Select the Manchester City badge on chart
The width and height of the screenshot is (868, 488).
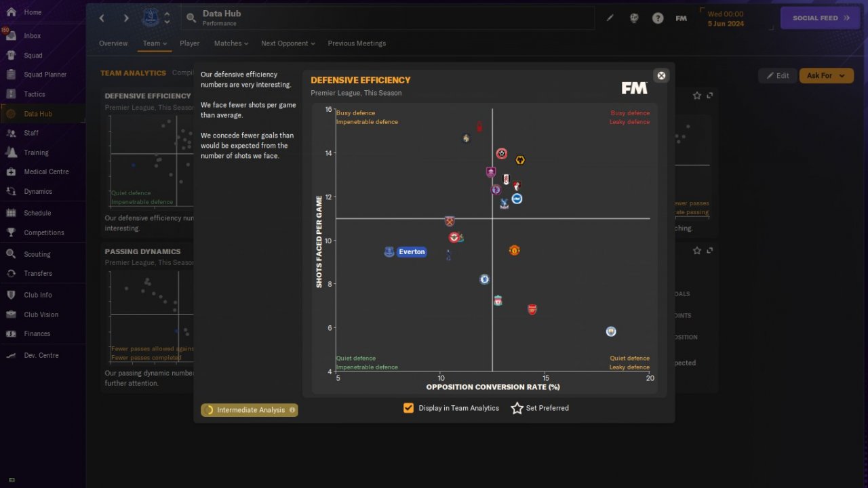(x=611, y=331)
